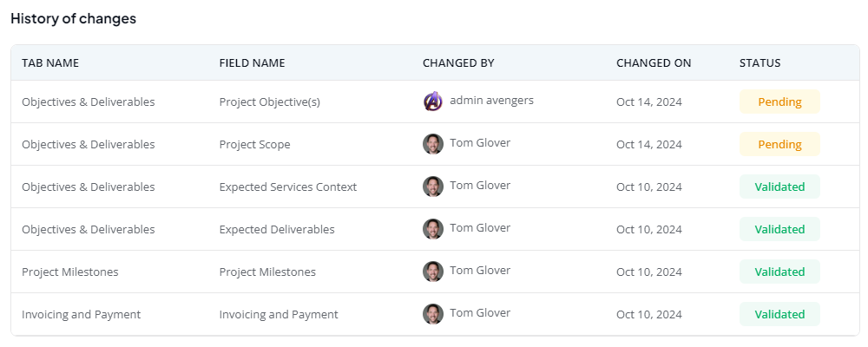Click Tom Glover's avatar in Project Milestones row

[x=433, y=272]
